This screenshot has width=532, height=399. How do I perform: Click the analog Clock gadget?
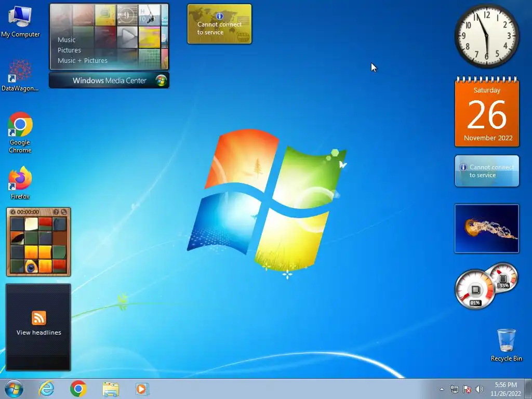click(486, 36)
